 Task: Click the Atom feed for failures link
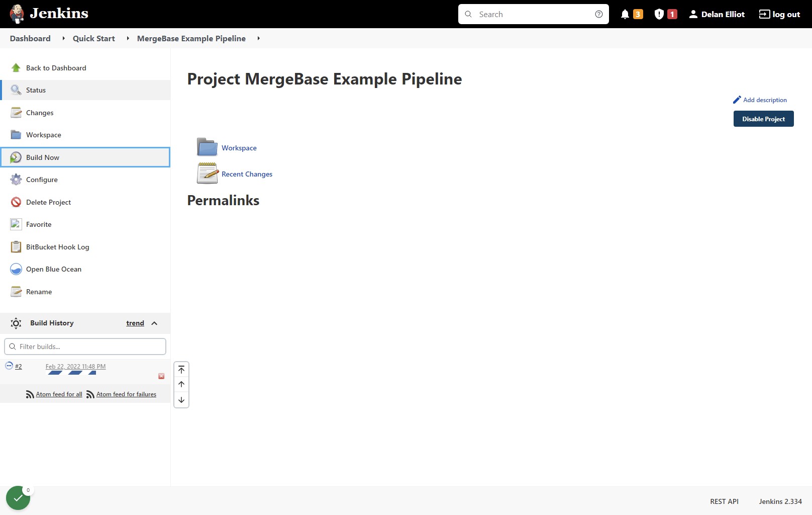[x=126, y=394]
